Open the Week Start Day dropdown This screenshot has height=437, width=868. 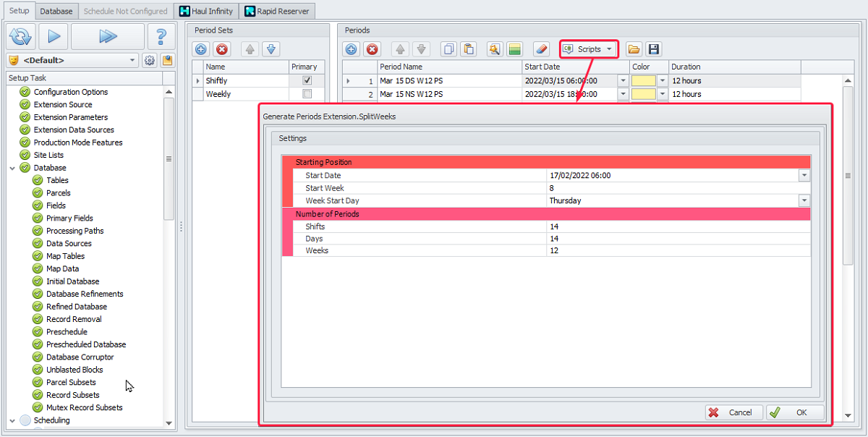pyautogui.click(x=804, y=200)
